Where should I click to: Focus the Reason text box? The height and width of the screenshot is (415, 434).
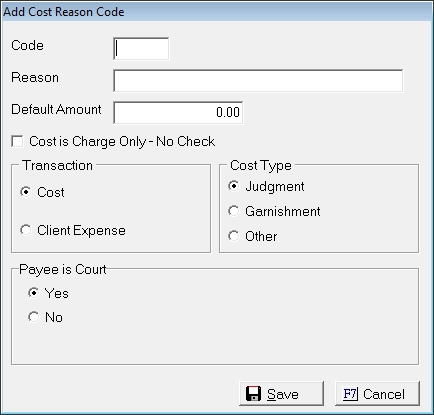(x=258, y=81)
